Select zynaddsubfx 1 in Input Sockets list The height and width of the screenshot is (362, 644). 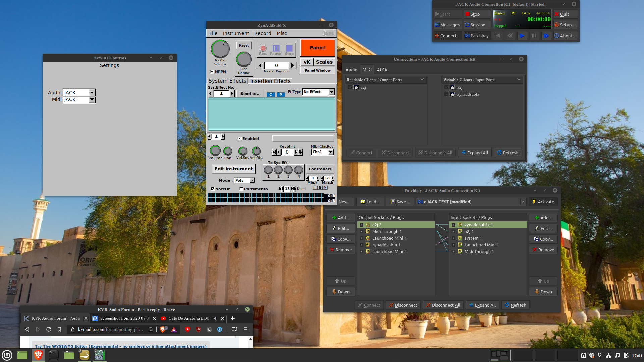[x=488, y=225]
